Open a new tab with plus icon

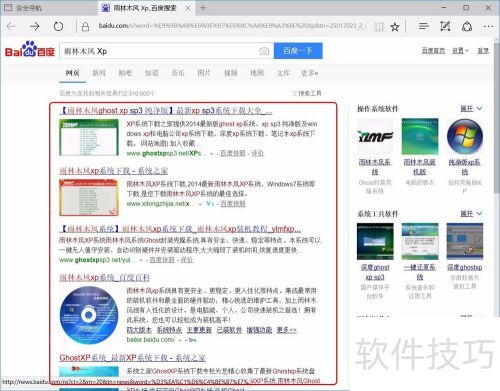coord(203,8)
